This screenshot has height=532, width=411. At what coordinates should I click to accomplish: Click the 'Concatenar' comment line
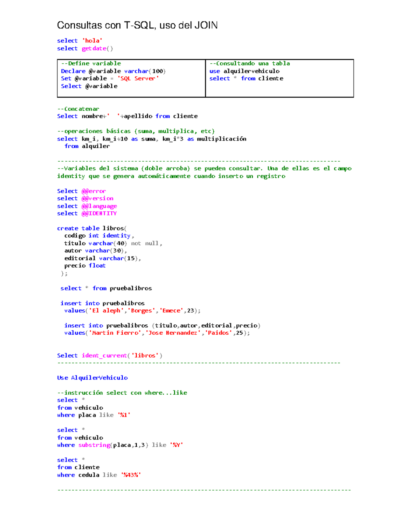(78, 109)
